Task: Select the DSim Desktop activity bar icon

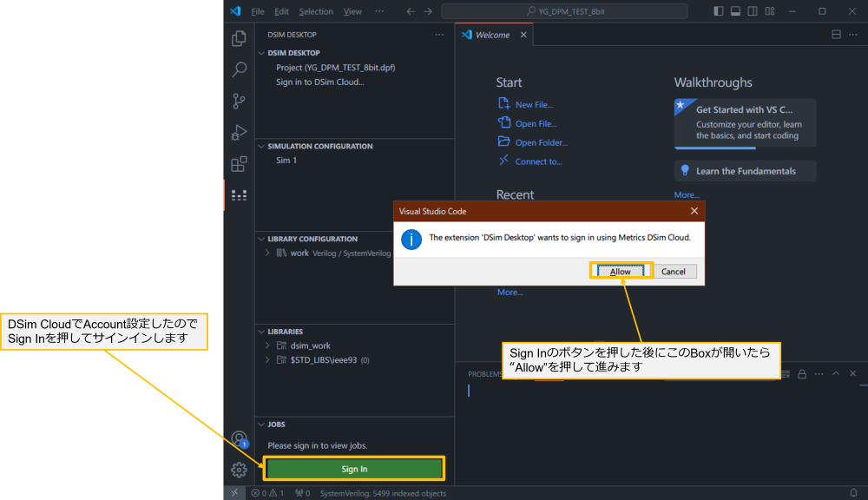Action: [x=239, y=195]
